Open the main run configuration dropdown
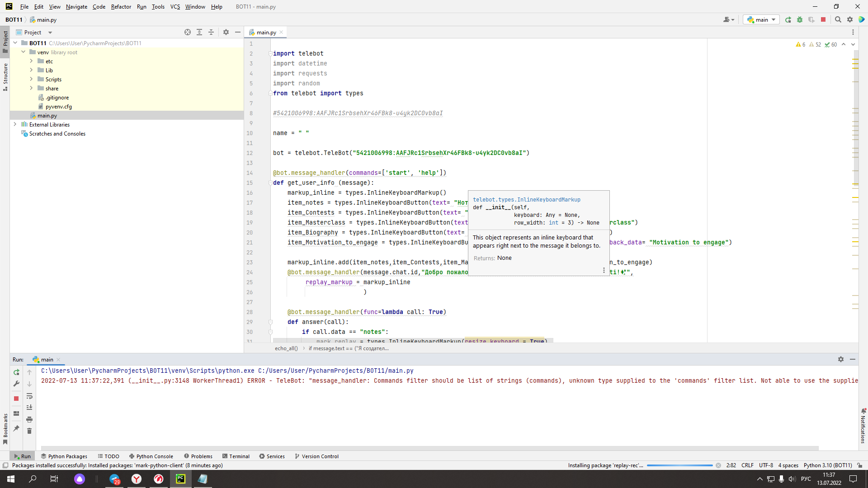 coord(761,19)
